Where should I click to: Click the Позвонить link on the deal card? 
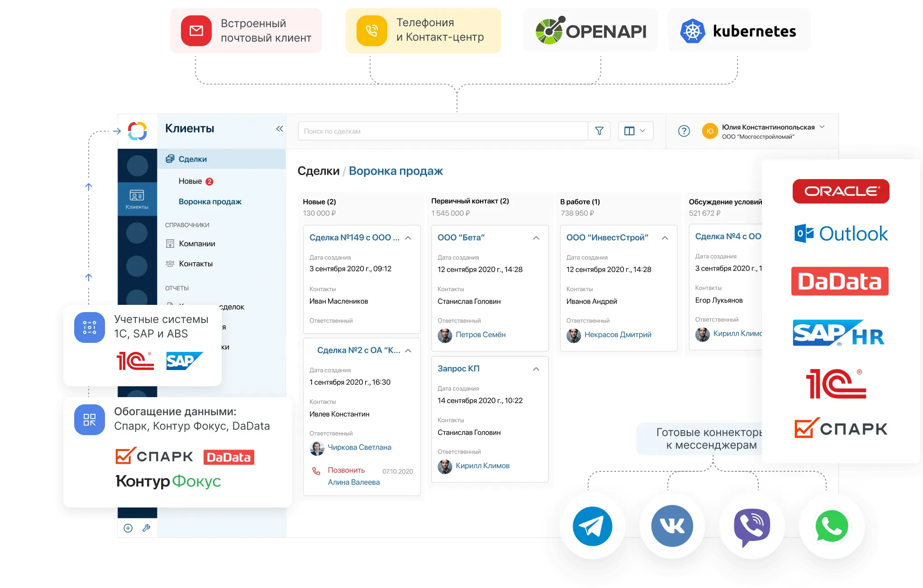(346, 470)
